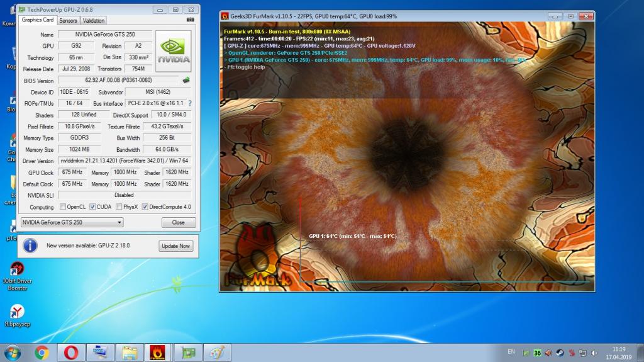Open the NVIDIA GeForce GTS 250 GPU dropdown
Screen dimensions: 644x362
pos(72,222)
